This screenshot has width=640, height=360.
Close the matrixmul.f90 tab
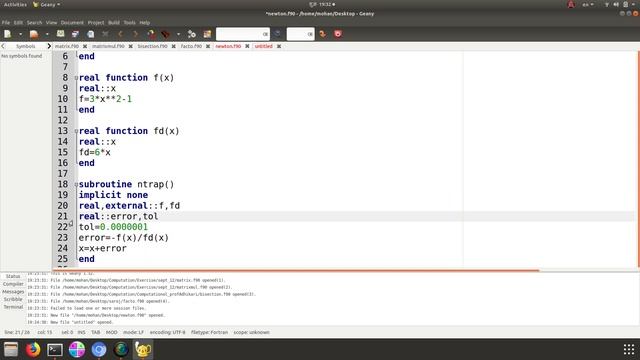click(131, 47)
